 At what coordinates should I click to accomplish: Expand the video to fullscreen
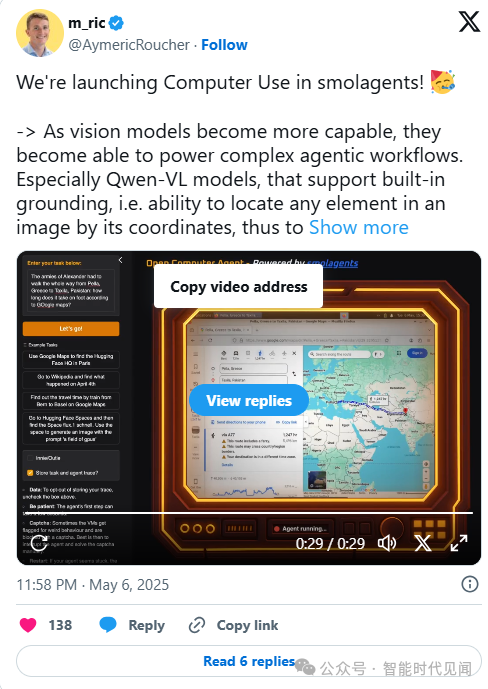click(459, 543)
